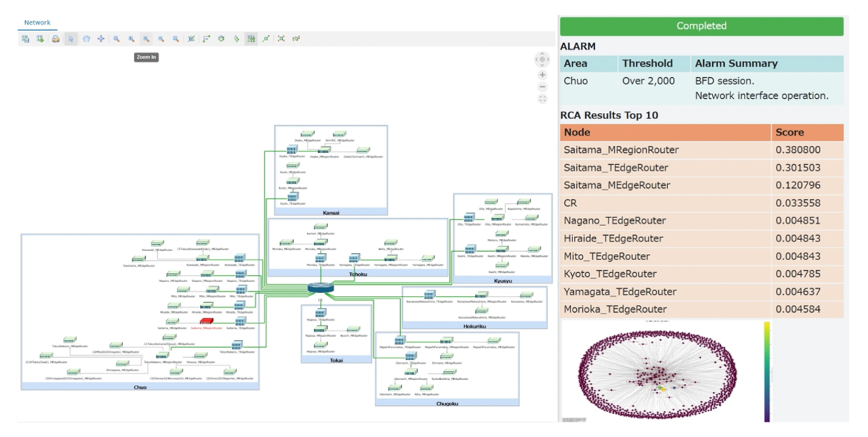The height and width of the screenshot is (437, 868).
Task: Click the Completed status banner
Action: pos(702,25)
